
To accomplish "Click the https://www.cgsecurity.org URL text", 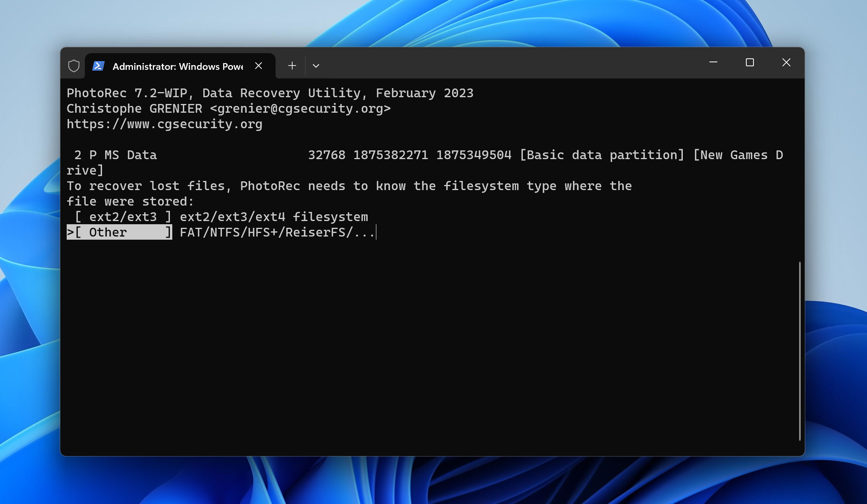I will click(164, 124).
